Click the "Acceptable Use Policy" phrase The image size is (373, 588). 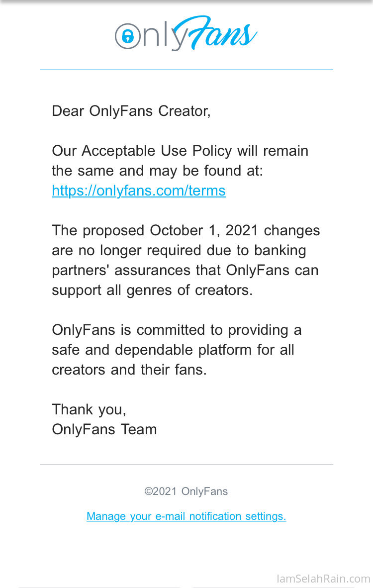tap(157, 151)
